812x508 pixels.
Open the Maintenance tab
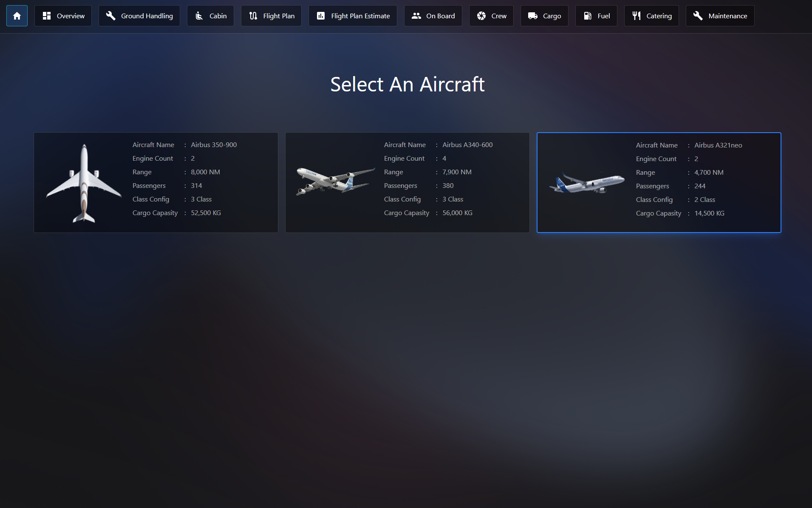(720, 16)
